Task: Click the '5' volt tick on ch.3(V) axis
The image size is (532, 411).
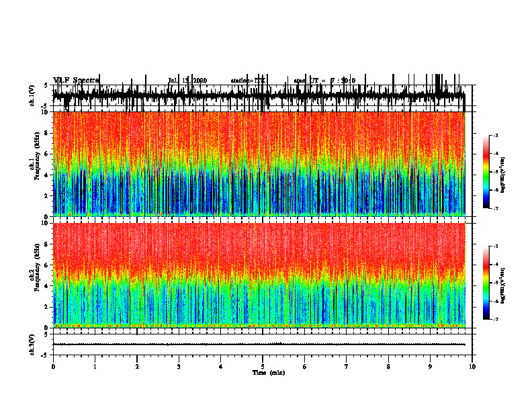Action: point(46,335)
